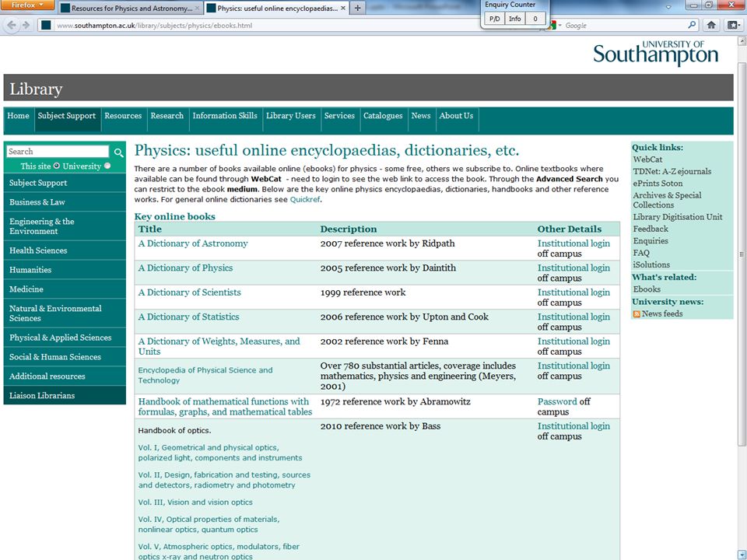
Task: Open A Dictionary of Statistics link
Action: (x=188, y=317)
